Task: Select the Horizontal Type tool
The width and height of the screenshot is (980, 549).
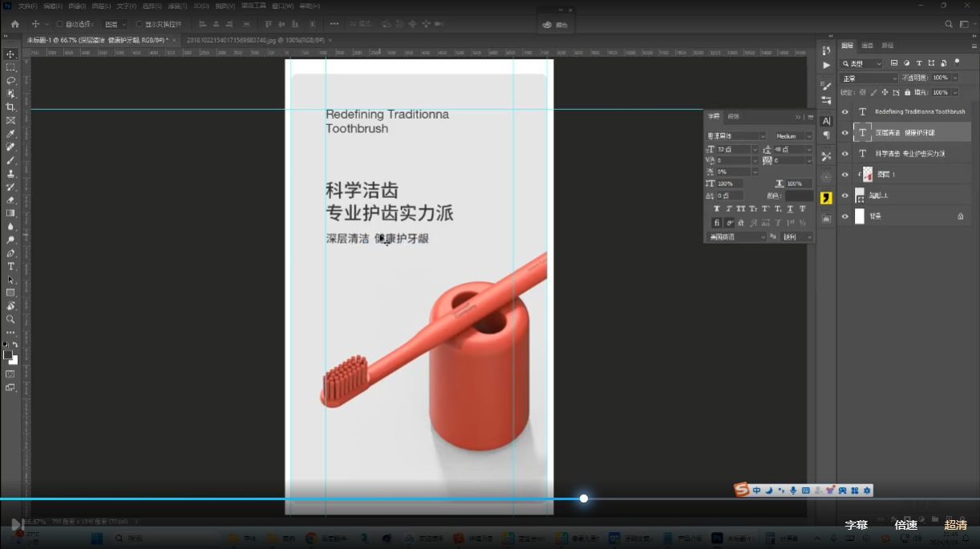Action: 10,266
